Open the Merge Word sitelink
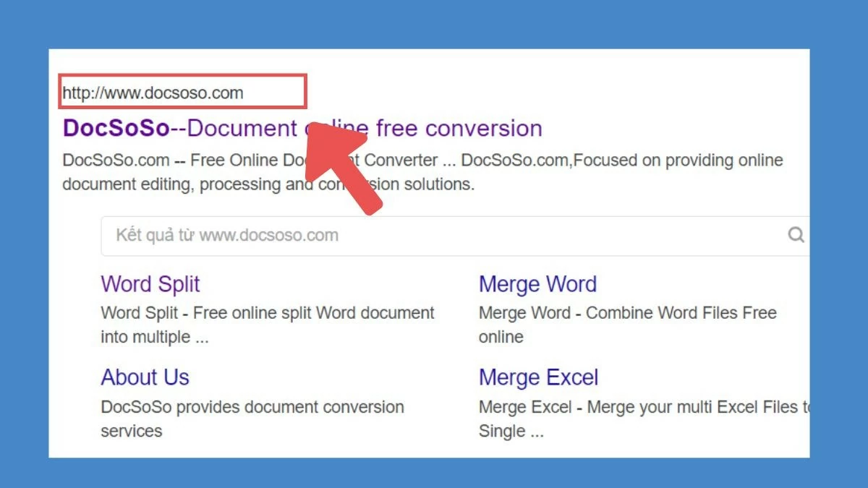This screenshot has height=488, width=868. (537, 284)
